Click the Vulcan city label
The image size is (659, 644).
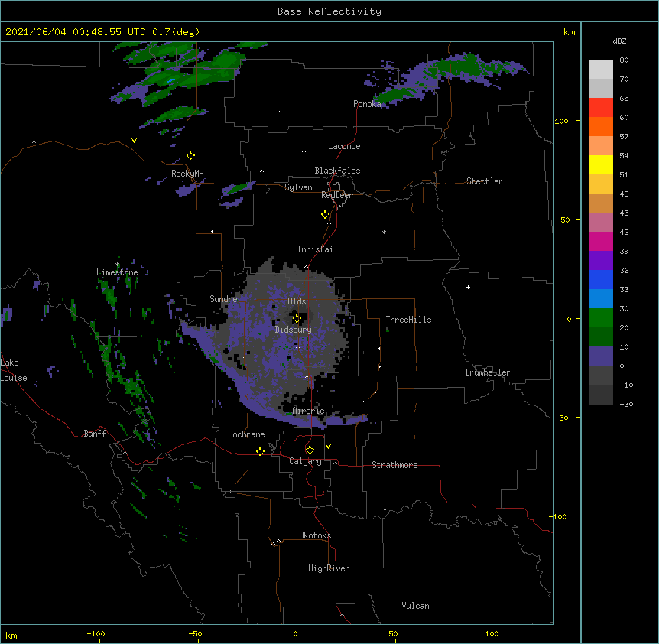coord(415,606)
